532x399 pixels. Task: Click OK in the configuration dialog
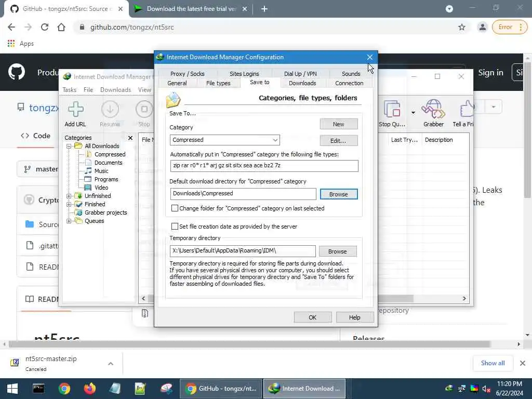pyautogui.click(x=312, y=317)
